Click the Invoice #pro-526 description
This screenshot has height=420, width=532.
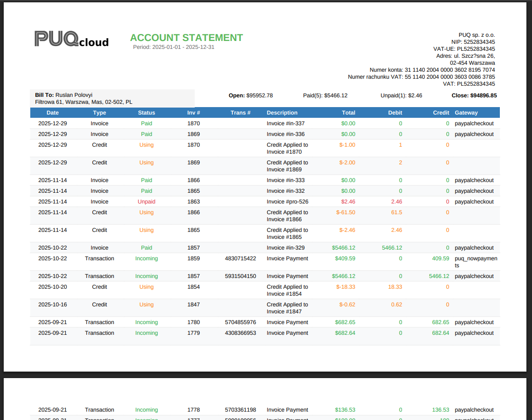(x=287, y=202)
